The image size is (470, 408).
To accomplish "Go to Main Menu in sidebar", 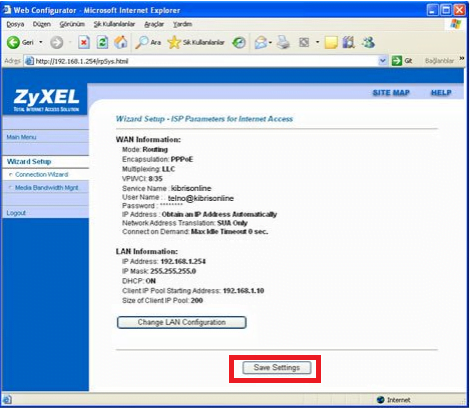I will click(21, 137).
